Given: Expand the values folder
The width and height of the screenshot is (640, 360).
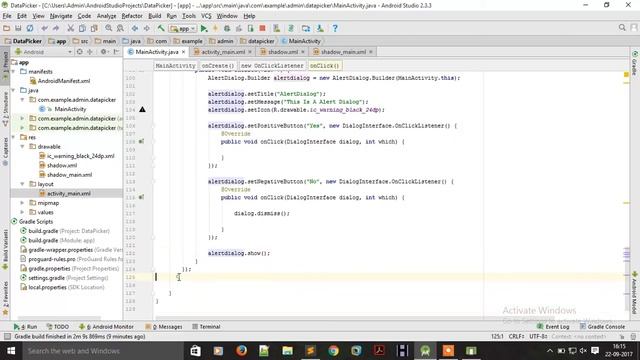Looking at the screenshot, I should coord(22,212).
